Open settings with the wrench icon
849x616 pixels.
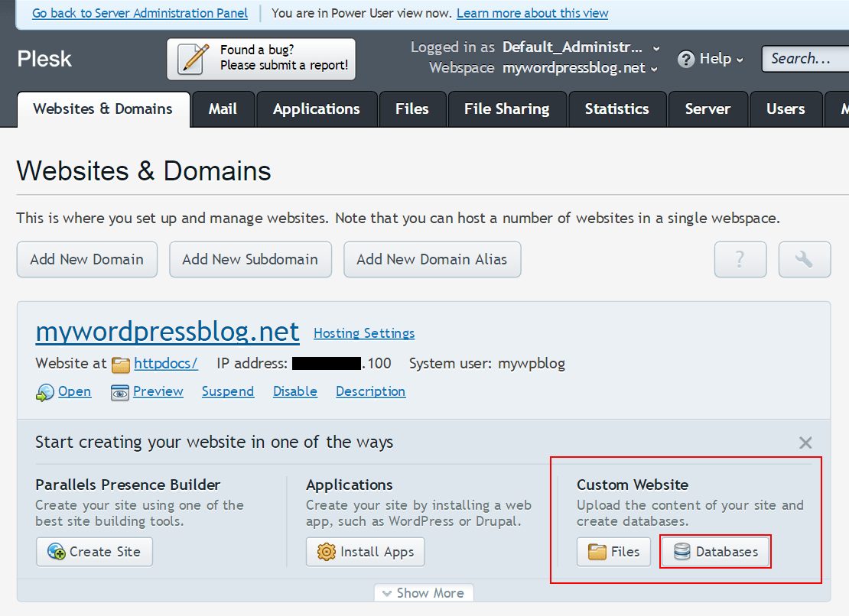[804, 259]
